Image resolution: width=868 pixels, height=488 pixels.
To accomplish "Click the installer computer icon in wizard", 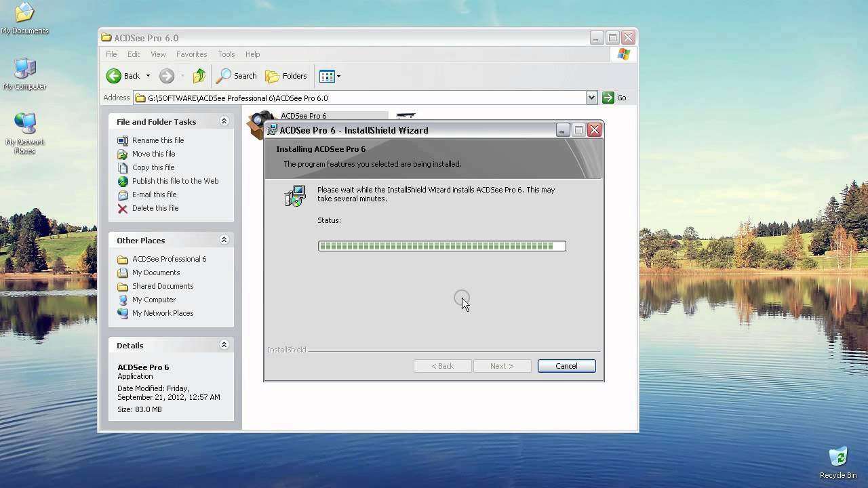I will coord(295,195).
